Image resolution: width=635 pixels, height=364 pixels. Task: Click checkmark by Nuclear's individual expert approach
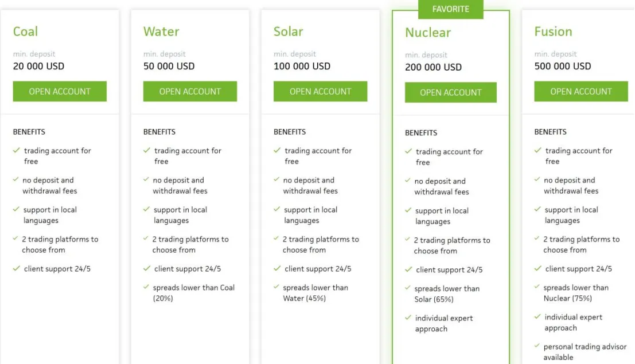pyautogui.click(x=408, y=318)
